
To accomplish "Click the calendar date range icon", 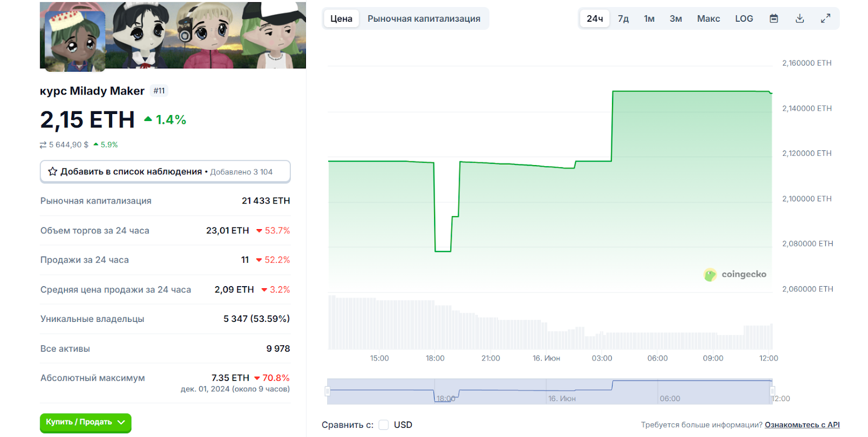I will pyautogui.click(x=774, y=18).
